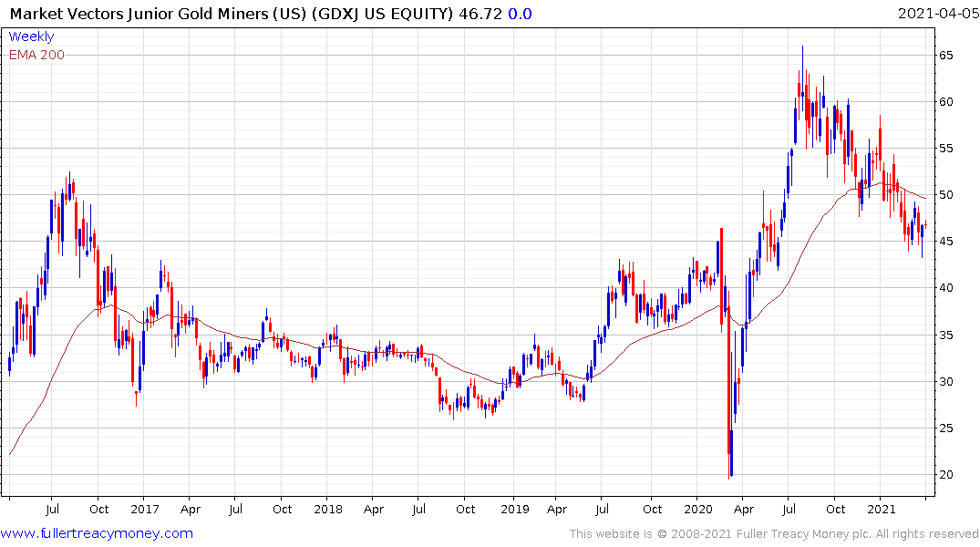Click the 2019 year label on time axis
This screenshot has width=980, height=547.
[515, 509]
